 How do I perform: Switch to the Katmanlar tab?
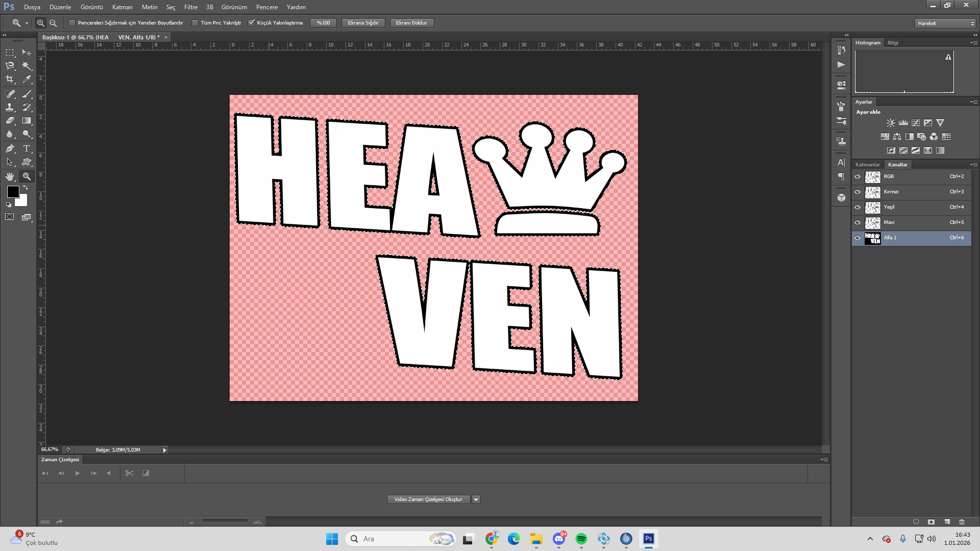point(868,165)
